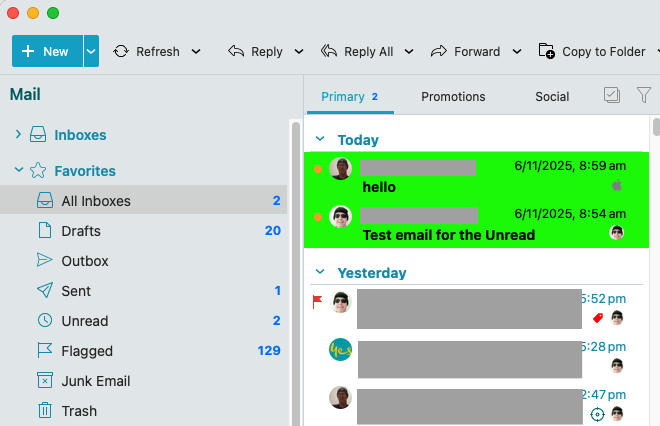Open the filter funnel icon

coord(644,96)
